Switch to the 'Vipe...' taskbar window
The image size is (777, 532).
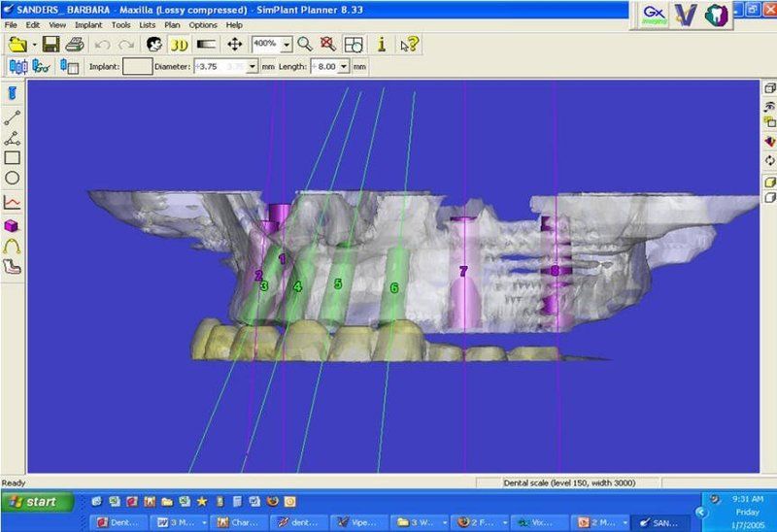pyautogui.click(x=357, y=522)
